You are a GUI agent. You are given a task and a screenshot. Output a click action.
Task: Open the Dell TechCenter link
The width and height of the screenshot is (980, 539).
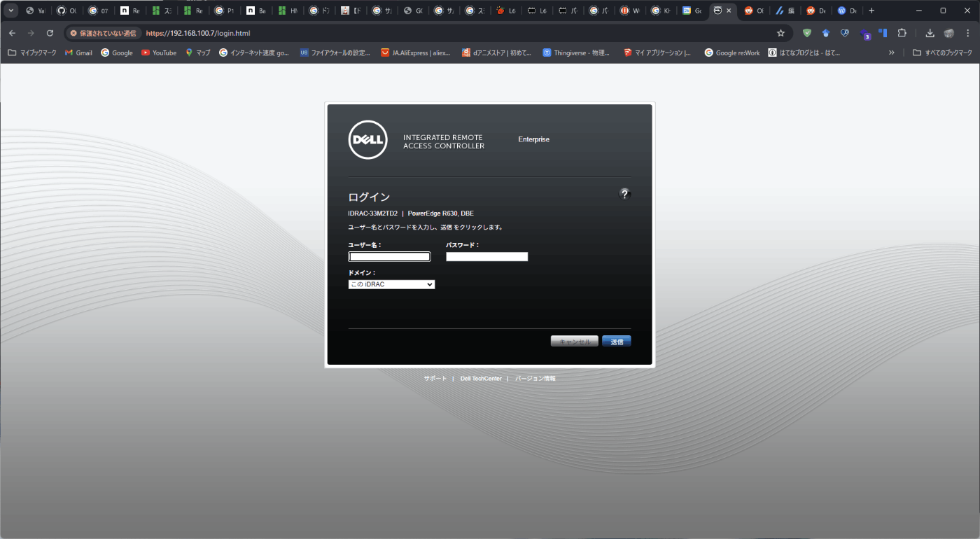481,378
